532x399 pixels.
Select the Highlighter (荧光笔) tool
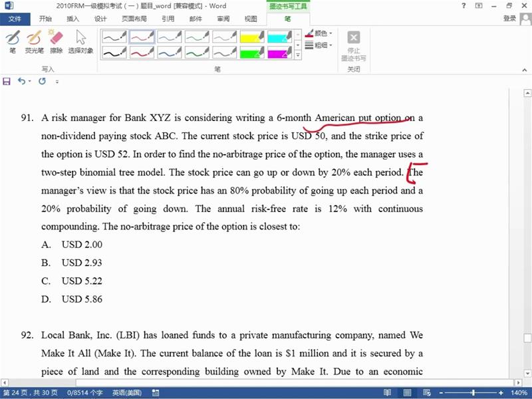(35, 41)
